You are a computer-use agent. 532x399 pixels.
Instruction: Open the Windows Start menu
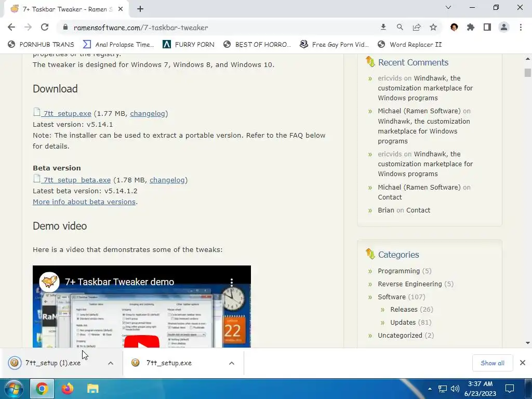(x=14, y=389)
